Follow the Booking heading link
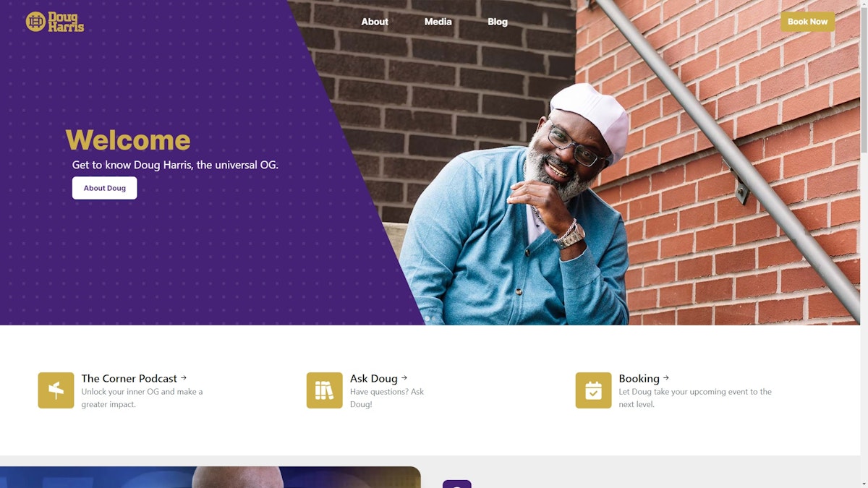This screenshot has height=488, width=868. (x=639, y=378)
